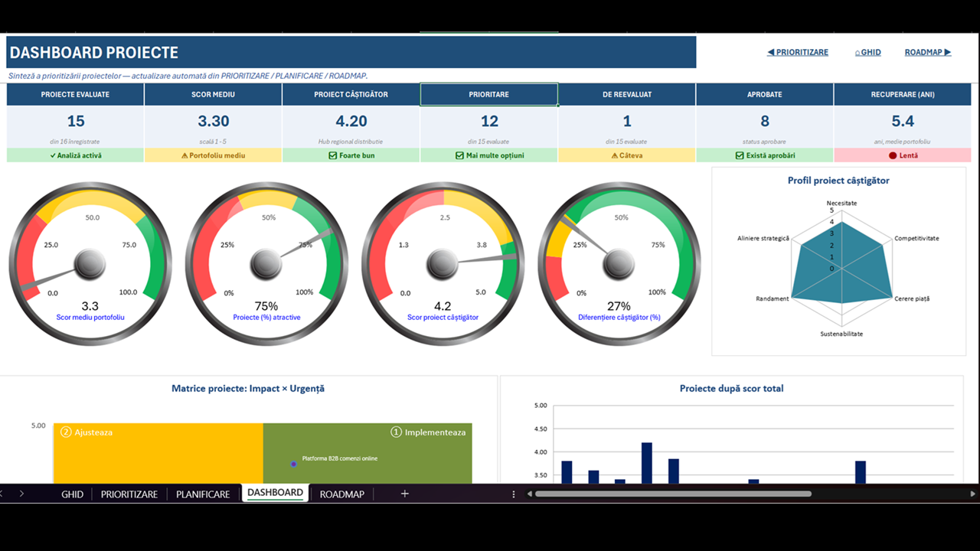
Task: Click the next sheet navigation arrow
Action: 21,494
